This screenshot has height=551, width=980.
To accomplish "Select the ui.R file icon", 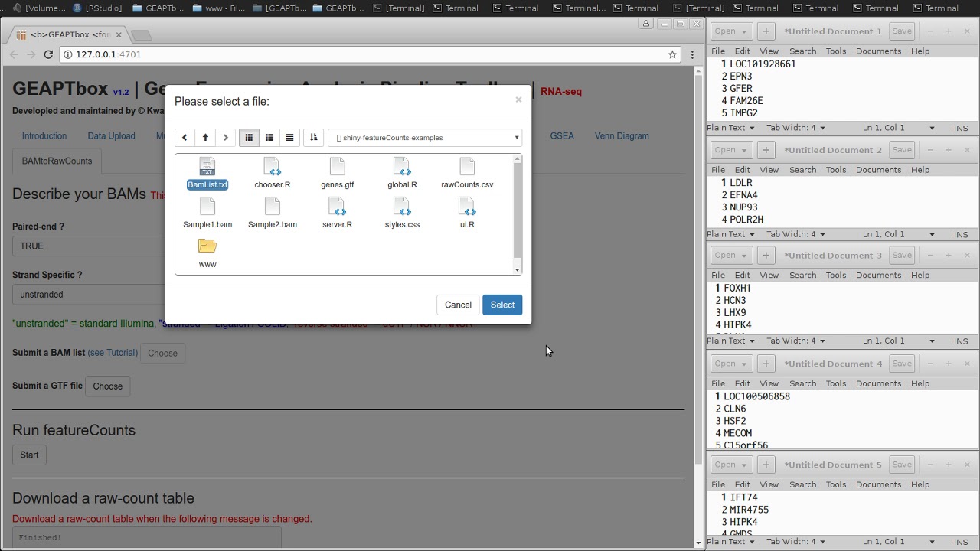I will point(467,206).
